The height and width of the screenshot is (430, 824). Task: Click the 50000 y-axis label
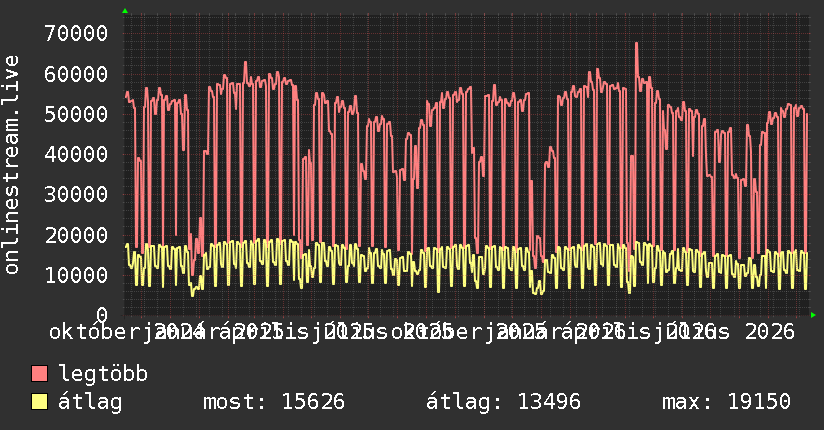(x=76, y=114)
